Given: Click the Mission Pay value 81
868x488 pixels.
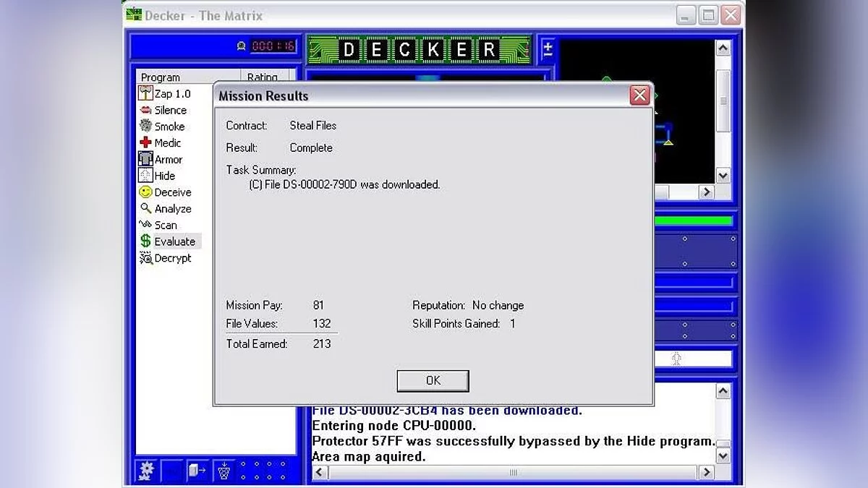Looking at the screenshot, I should tap(318, 305).
